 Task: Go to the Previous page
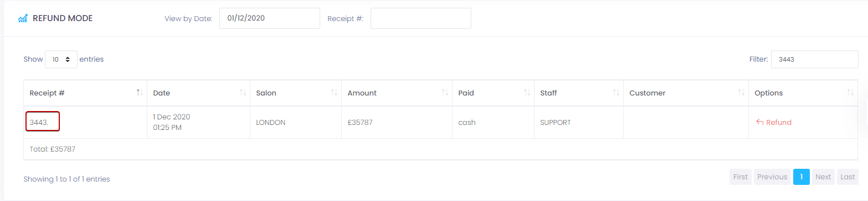point(772,177)
